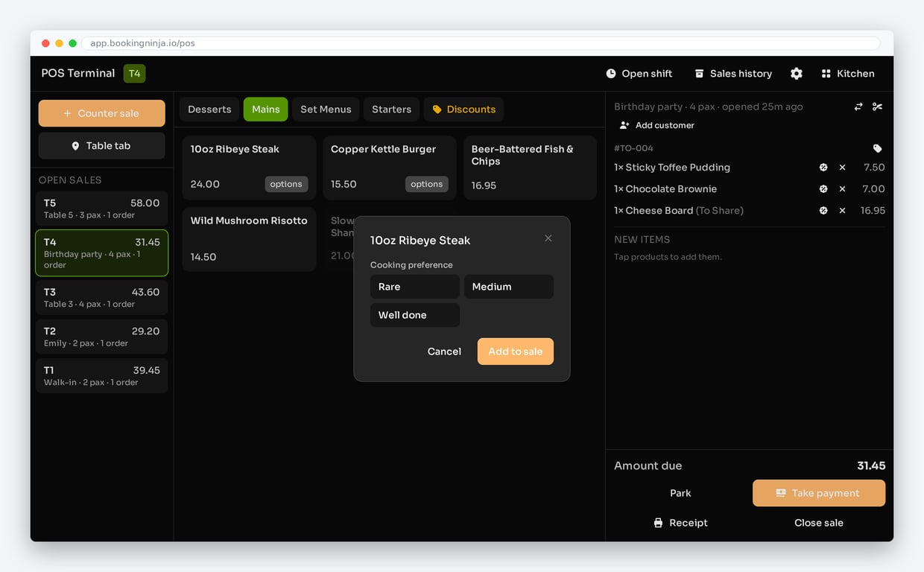Click the 'Amount due' label
The height and width of the screenshot is (572, 924).
[x=648, y=465]
